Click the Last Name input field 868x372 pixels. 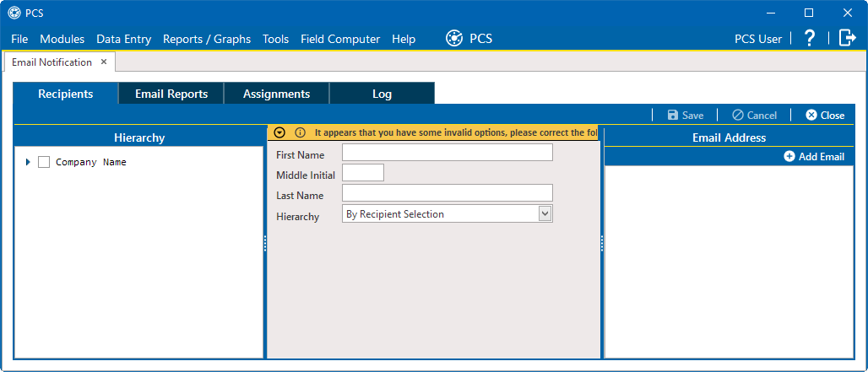(448, 193)
